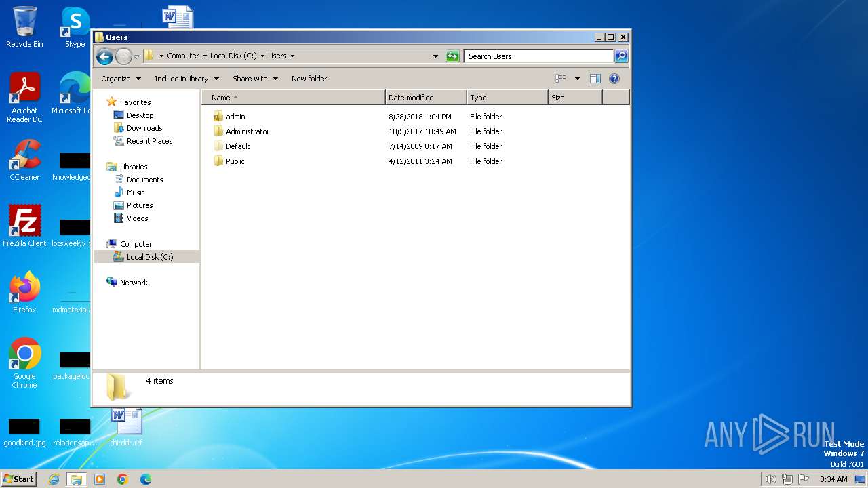The height and width of the screenshot is (488, 868).
Task: Launch Microsoft Edge from the taskbar
Action: 145,479
